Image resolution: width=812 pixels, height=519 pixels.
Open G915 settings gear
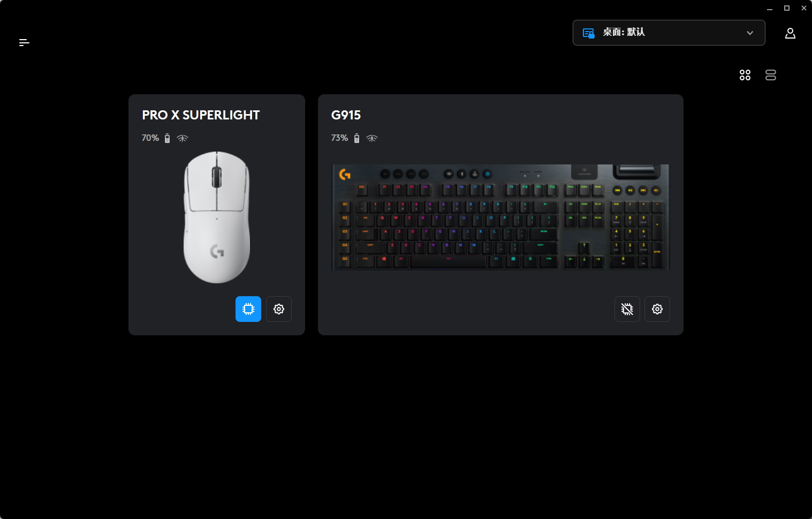[x=657, y=309]
